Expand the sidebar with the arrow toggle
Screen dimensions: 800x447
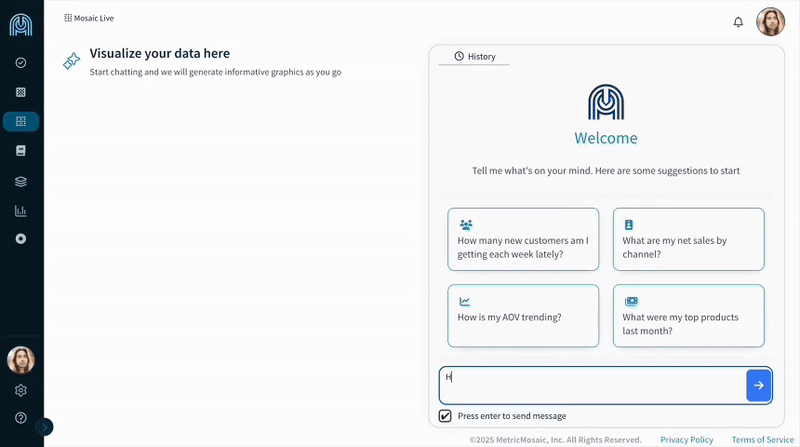click(x=44, y=427)
